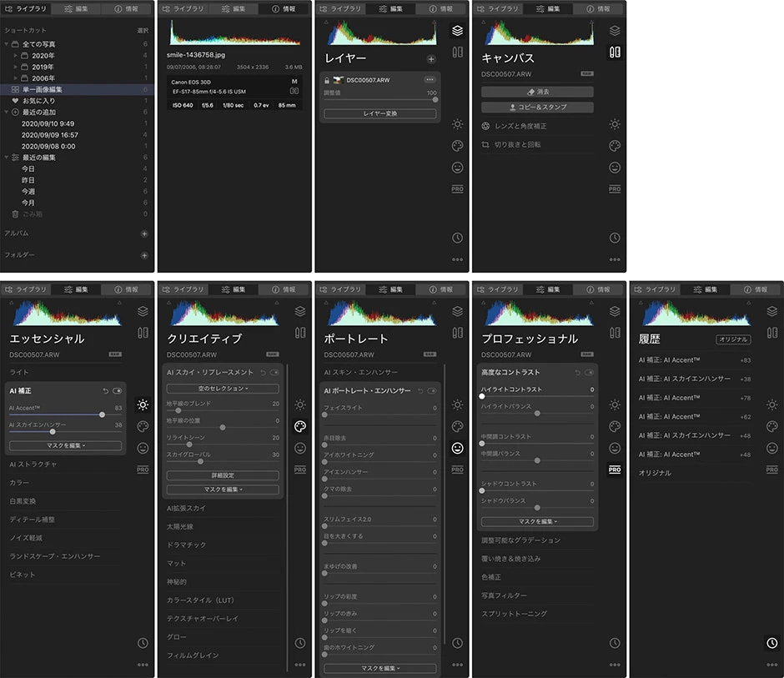This screenshot has height=678, width=784.
Task: Click the face icon in レイヤー panel sidebar
Action: pyautogui.click(x=457, y=168)
